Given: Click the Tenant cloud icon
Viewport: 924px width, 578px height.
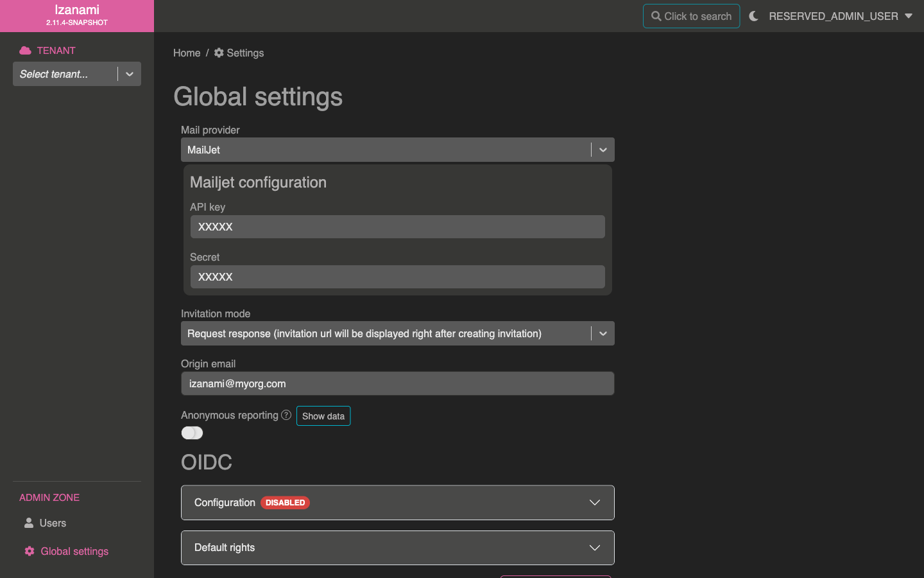Looking at the screenshot, I should pos(25,51).
